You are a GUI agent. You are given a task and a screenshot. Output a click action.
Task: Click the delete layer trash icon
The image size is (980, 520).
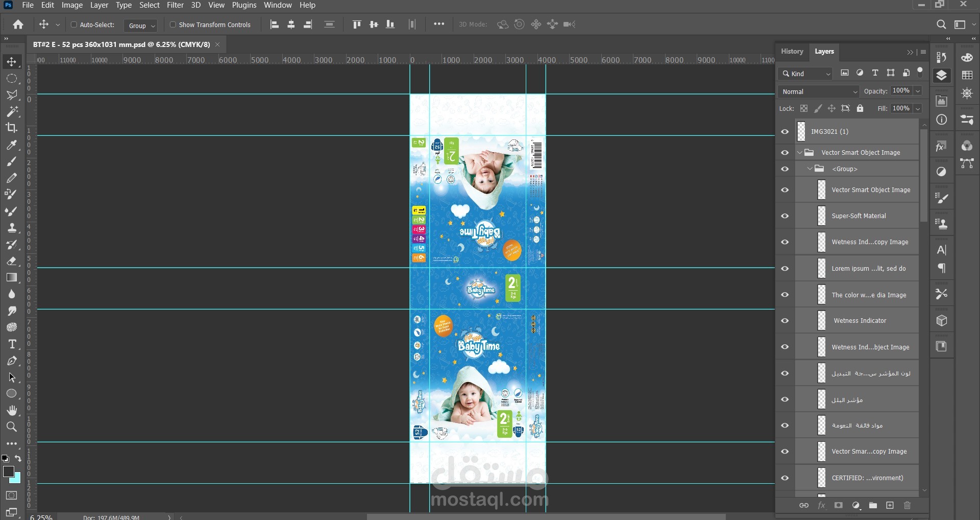point(907,505)
